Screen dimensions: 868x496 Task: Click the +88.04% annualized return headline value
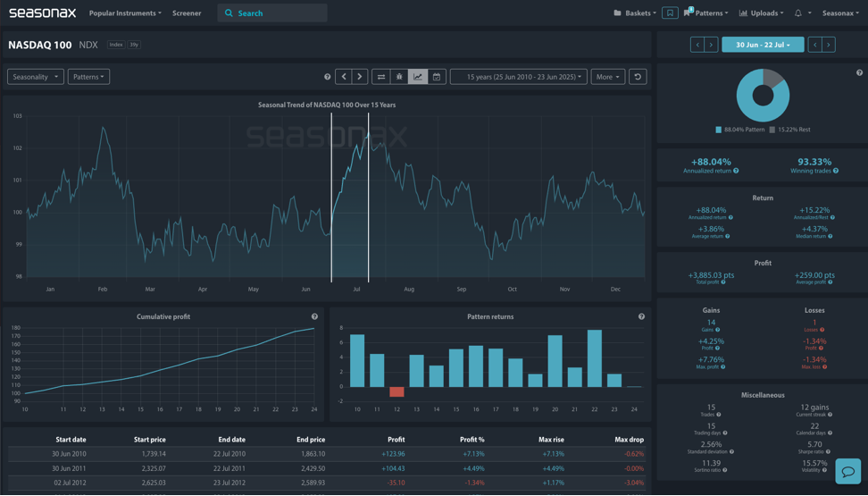711,162
